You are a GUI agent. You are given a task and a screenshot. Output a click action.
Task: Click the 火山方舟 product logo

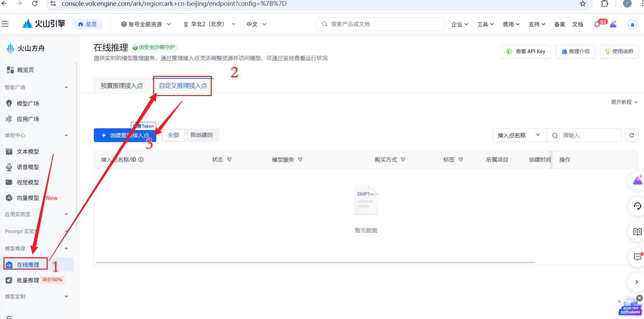pyautogui.click(x=26, y=48)
